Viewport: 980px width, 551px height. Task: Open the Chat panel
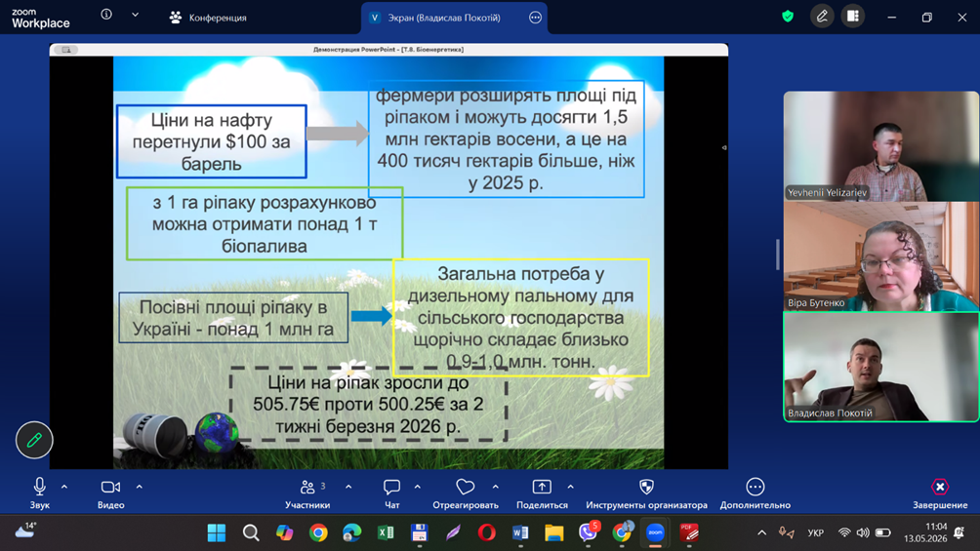coord(391,493)
